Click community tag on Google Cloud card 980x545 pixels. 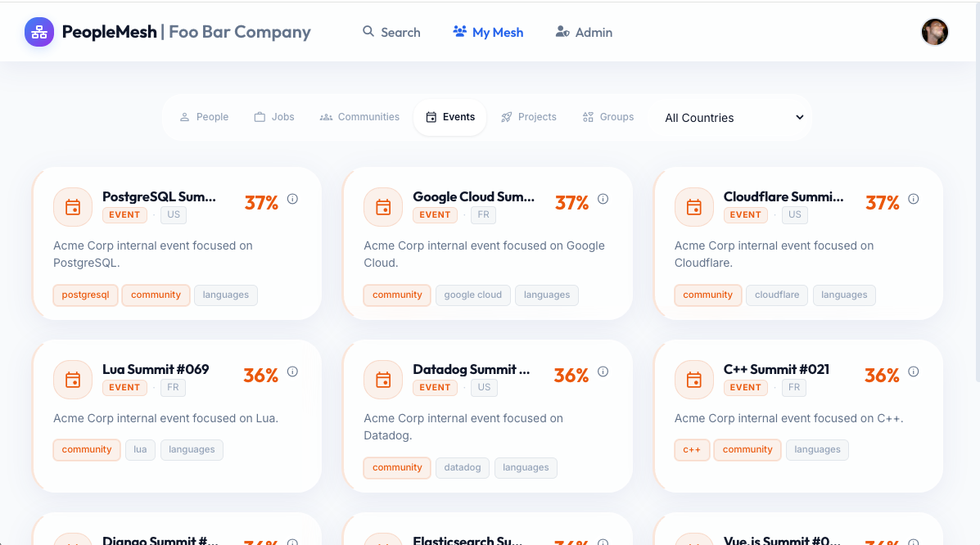coord(398,295)
